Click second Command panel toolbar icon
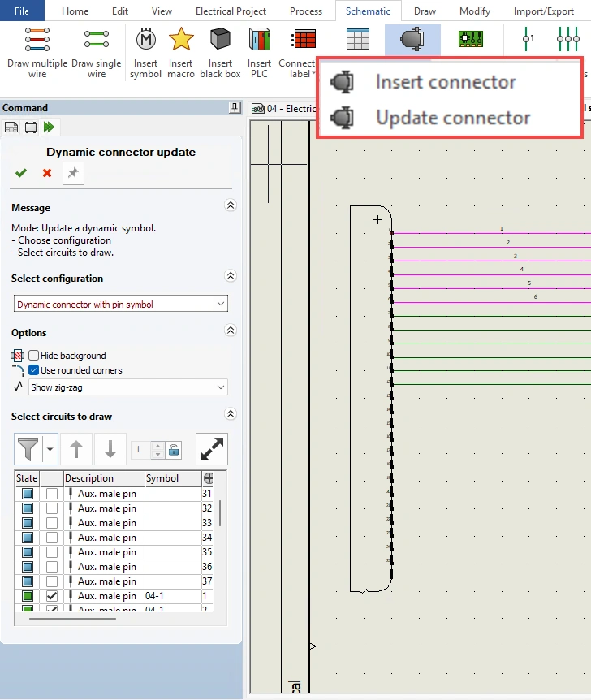 (x=30, y=127)
